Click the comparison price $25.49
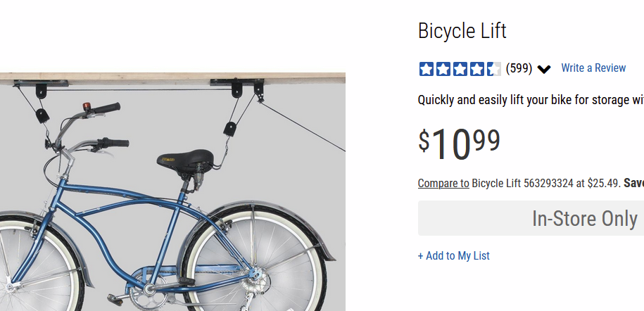Viewport: 644px width, 311px height. pyautogui.click(x=602, y=184)
